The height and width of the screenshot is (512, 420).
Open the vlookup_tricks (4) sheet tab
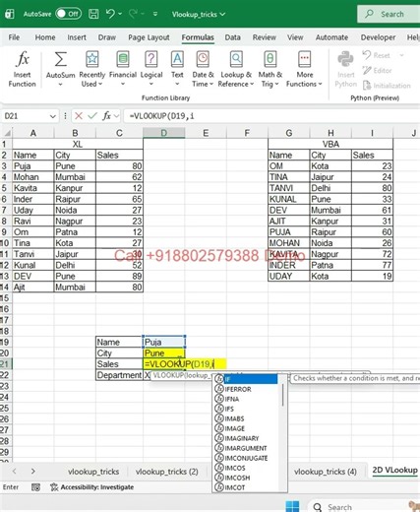coord(326,472)
